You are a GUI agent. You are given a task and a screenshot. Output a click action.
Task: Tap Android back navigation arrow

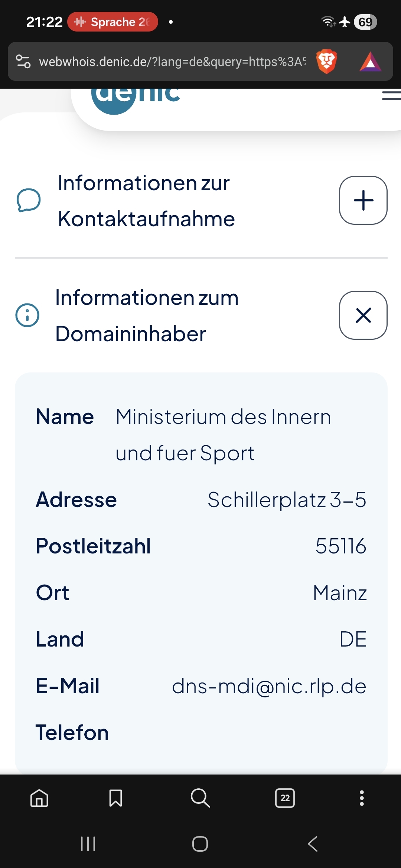313,844
